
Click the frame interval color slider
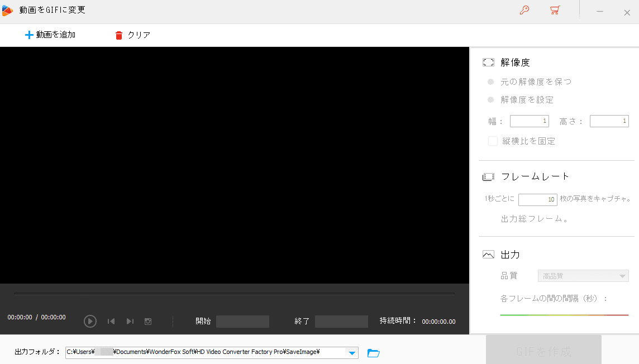pos(564,315)
